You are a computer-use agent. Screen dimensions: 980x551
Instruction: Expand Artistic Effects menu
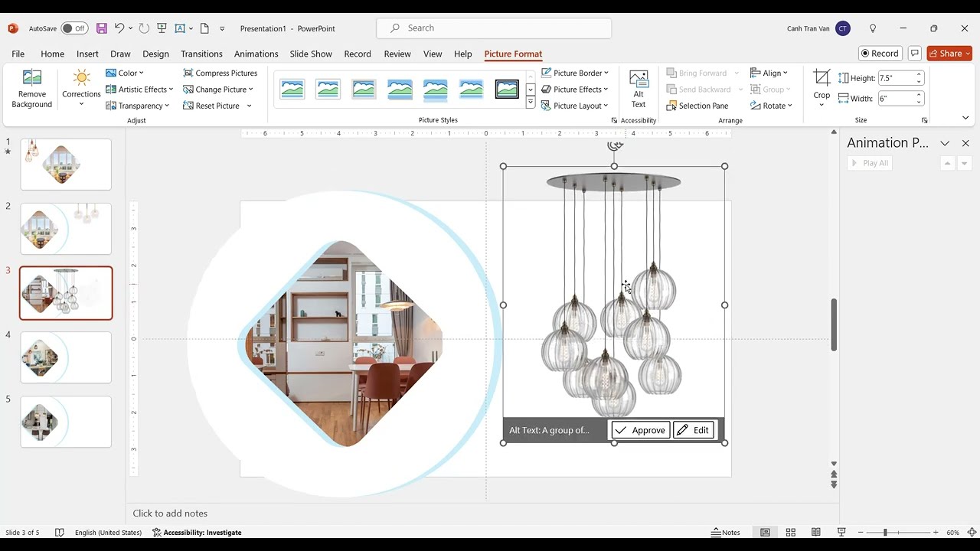139,90
